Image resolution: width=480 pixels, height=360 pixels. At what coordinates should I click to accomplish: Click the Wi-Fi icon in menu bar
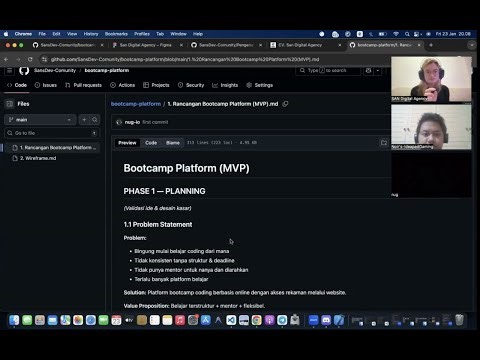coord(396,34)
